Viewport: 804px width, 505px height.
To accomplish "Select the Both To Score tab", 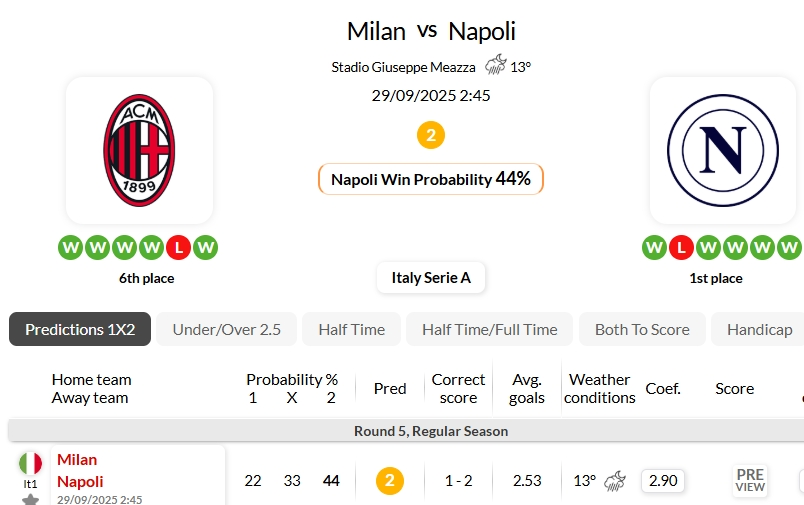I will 642,329.
